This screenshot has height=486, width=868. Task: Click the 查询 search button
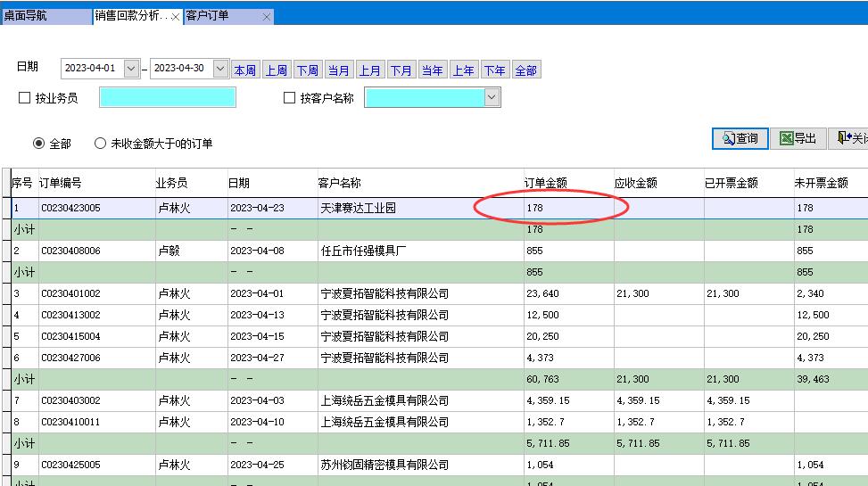tap(740, 138)
